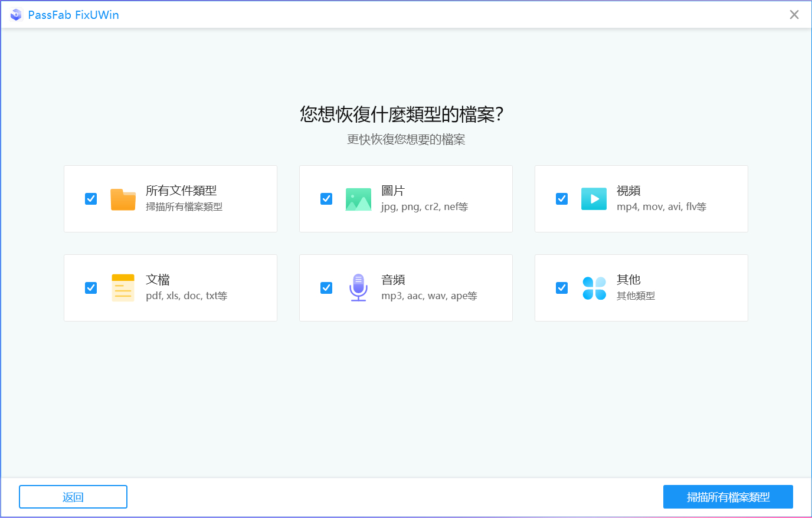
Task: Click the picture icon for image recovery
Action: (x=358, y=199)
